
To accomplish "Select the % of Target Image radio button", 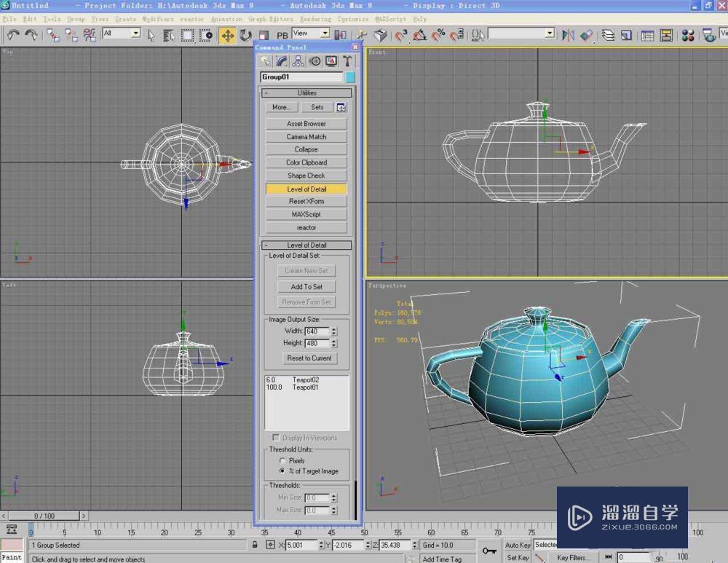I will tap(281, 471).
